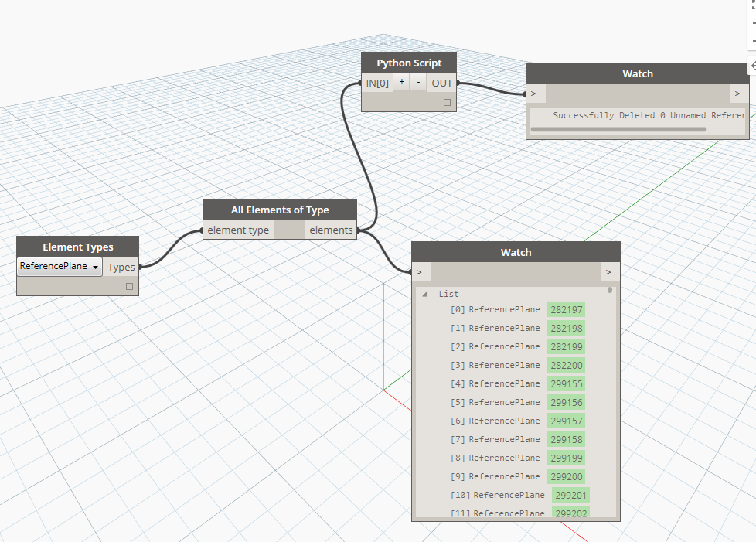Click element ID 299199
This screenshot has height=542, width=756.
(566, 458)
